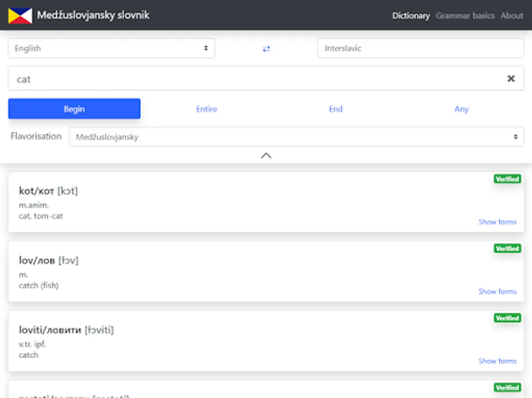Select the Entire search mode
Screen dimensions: 532x398
click(x=207, y=109)
